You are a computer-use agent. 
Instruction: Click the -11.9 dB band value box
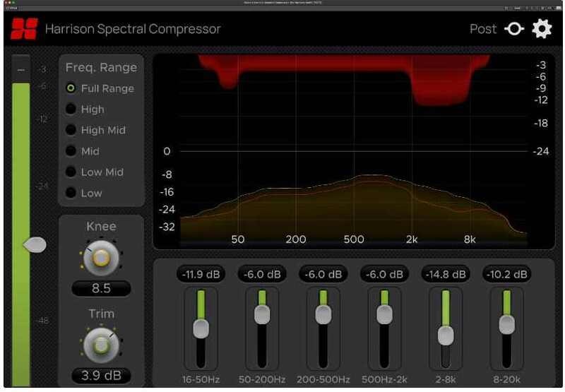click(x=201, y=274)
